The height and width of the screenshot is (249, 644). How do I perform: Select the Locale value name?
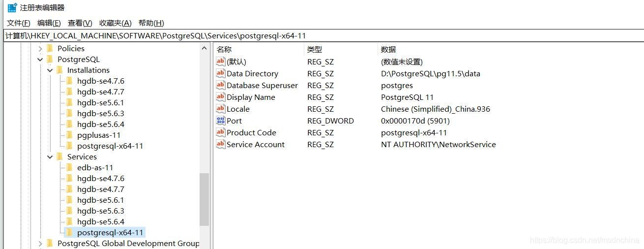click(238, 109)
